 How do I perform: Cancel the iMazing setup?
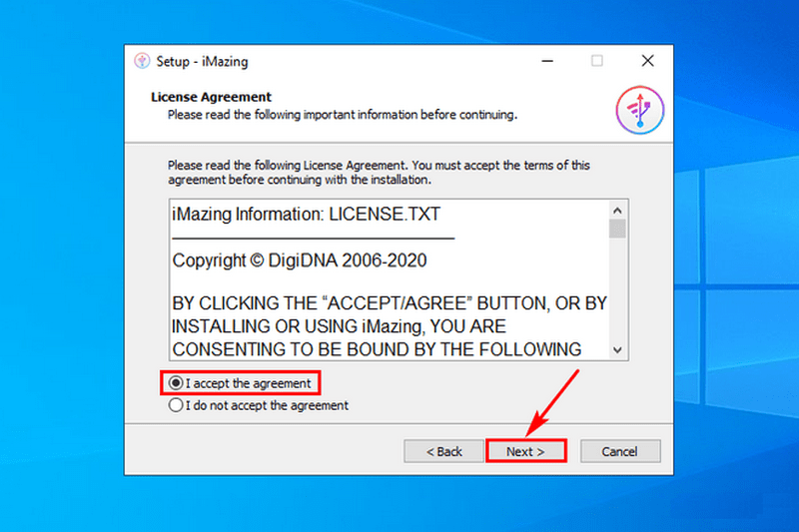pyautogui.click(x=619, y=451)
